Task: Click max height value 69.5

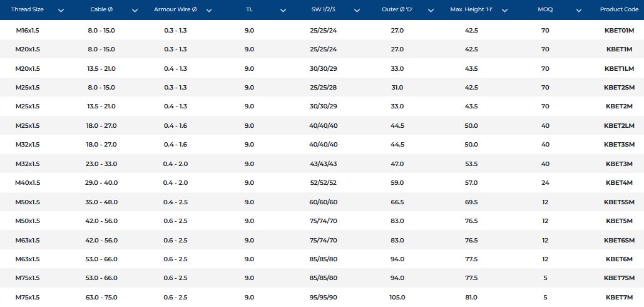Action: [471, 202]
